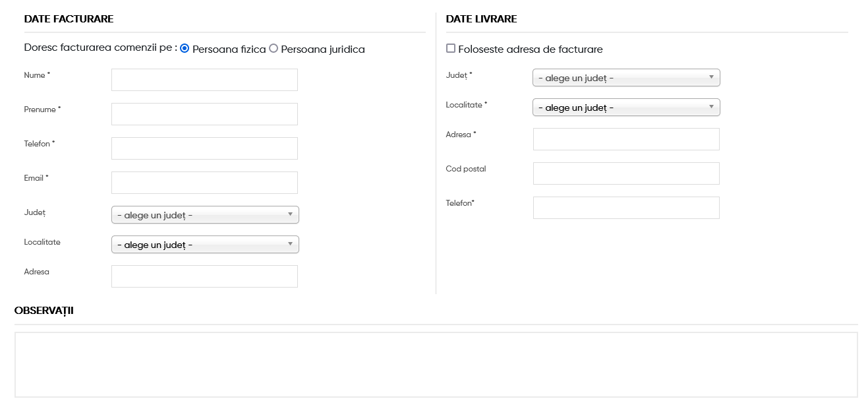Select Persoana fizica radio button
Viewport: 868px width, 403px height.
(185, 49)
